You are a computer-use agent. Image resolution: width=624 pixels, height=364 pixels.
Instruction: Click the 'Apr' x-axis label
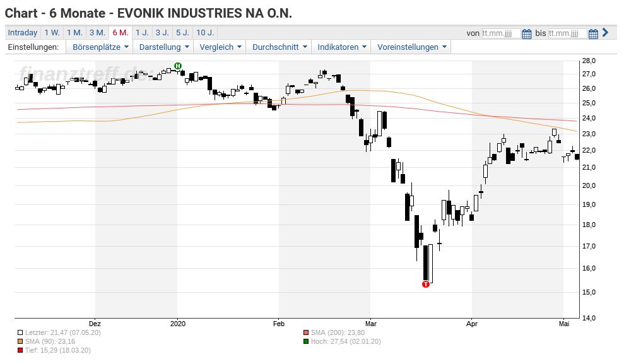[471, 324]
